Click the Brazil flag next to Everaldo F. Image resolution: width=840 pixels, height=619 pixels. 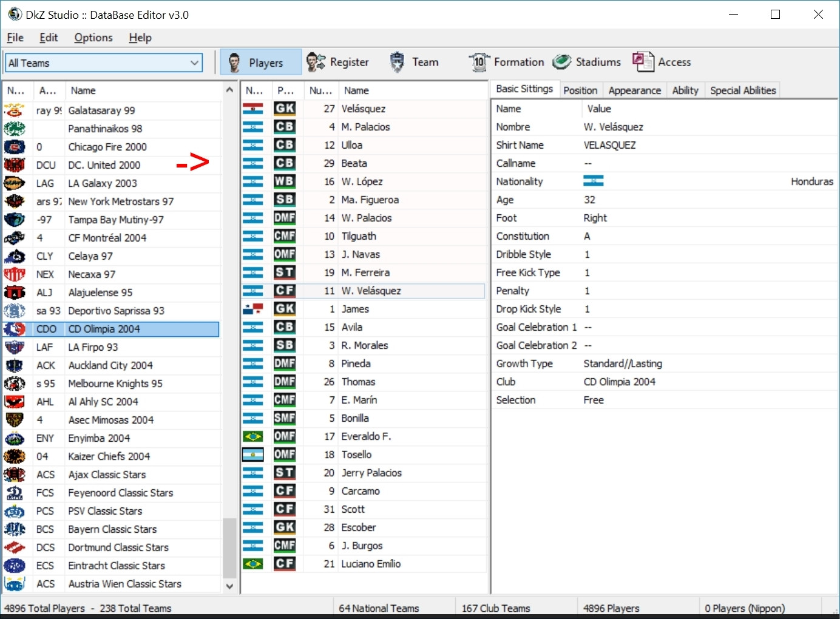252,436
